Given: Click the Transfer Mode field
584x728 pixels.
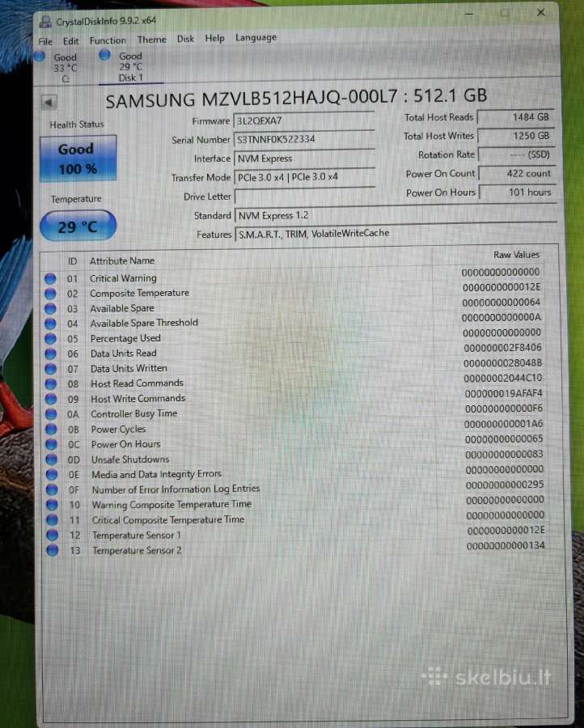Looking at the screenshot, I should click(x=304, y=177).
